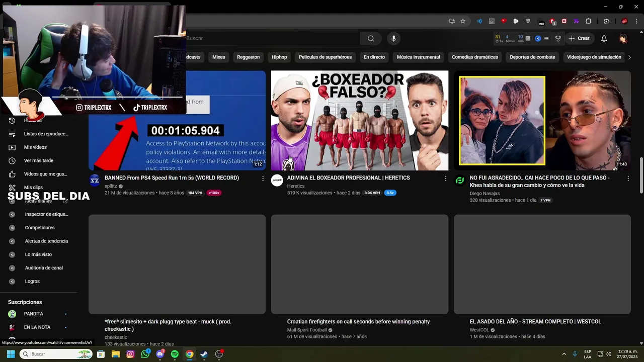This screenshot has width=644, height=362.
Task: Play Khea video thumbnail
Action: [542, 121]
